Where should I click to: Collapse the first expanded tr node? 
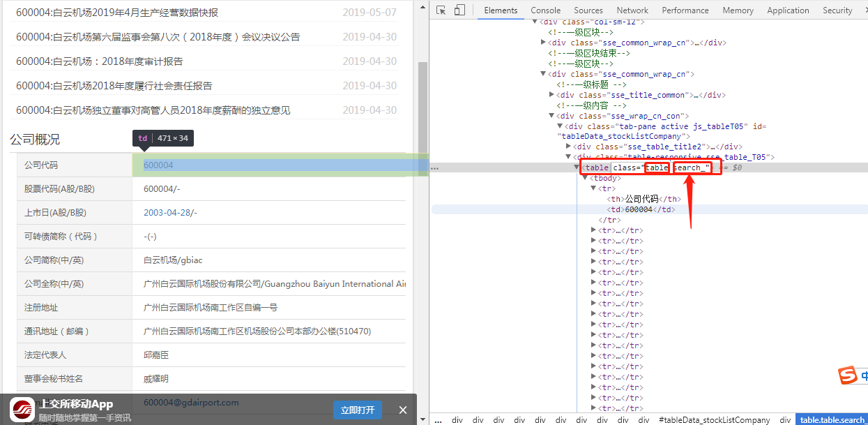tap(593, 189)
